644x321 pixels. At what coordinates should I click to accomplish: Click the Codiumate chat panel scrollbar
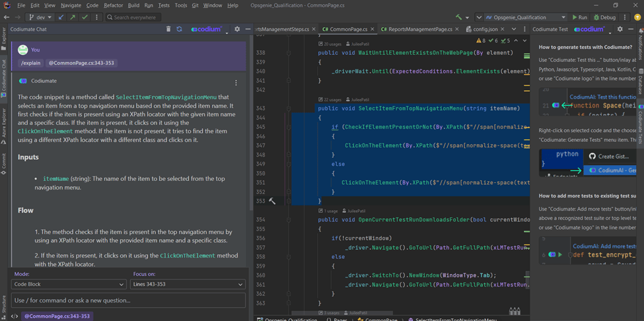point(251,123)
